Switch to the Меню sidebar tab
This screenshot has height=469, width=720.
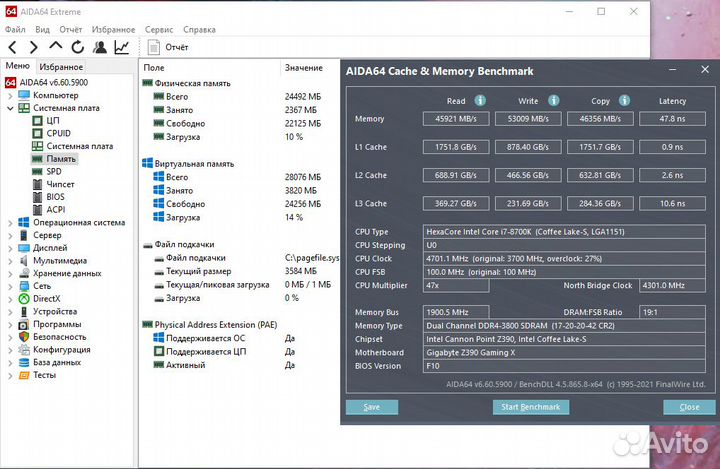(17, 66)
